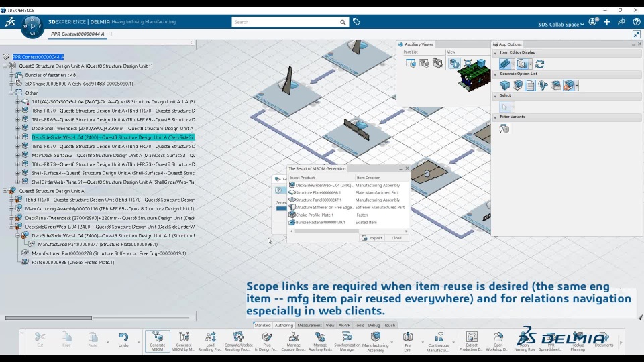
Task: Click Close button in MBOM result dialog
Action: [x=396, y=238]
